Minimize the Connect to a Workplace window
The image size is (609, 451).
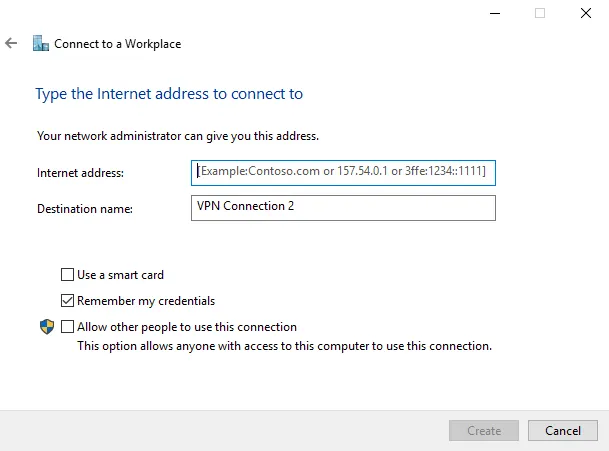[495, 14]
